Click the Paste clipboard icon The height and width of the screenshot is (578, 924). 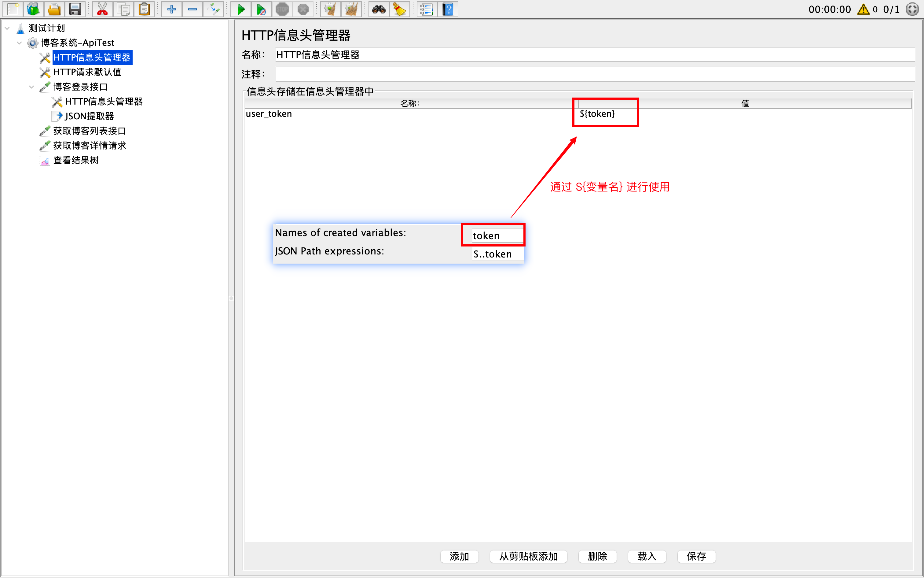click(144, 9)
